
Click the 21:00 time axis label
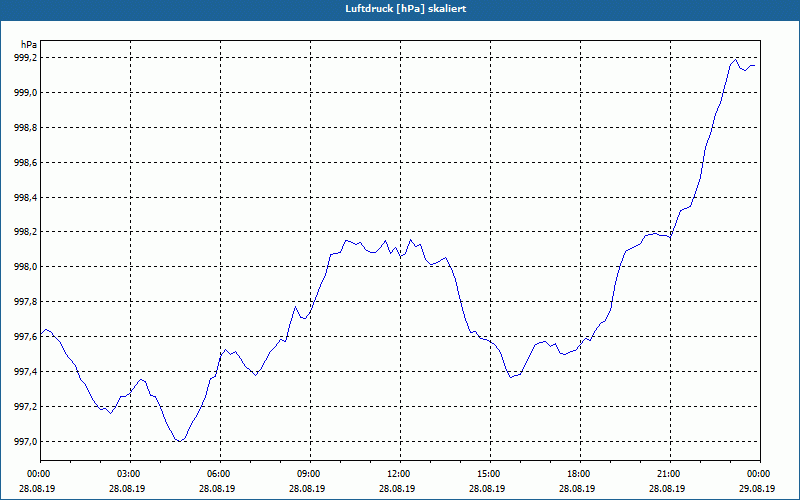(x=670, y=474)
